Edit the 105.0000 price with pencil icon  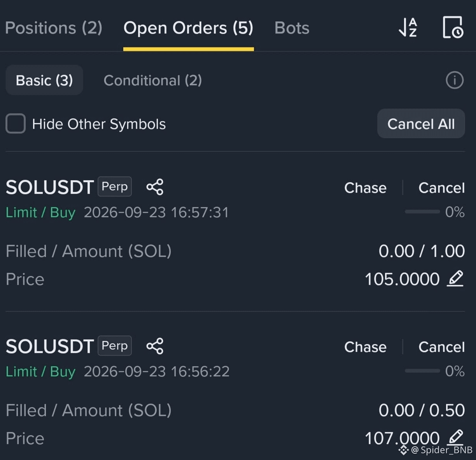point(455,279)
